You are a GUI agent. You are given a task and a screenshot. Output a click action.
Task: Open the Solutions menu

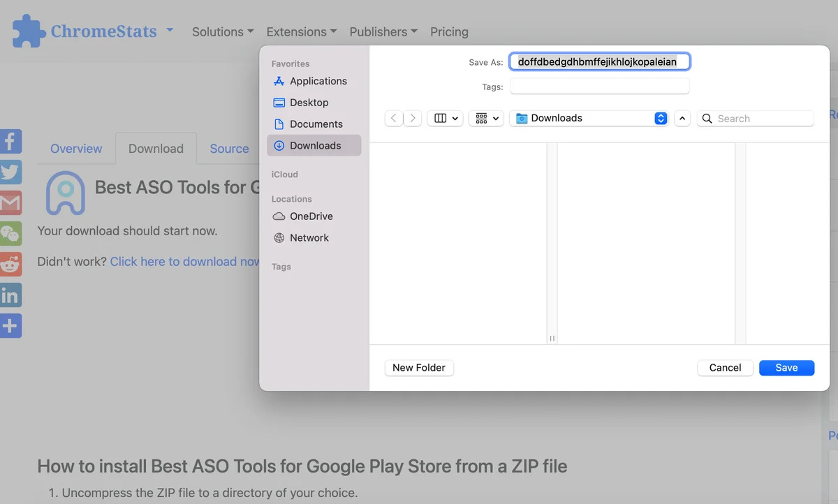(223, 32)
